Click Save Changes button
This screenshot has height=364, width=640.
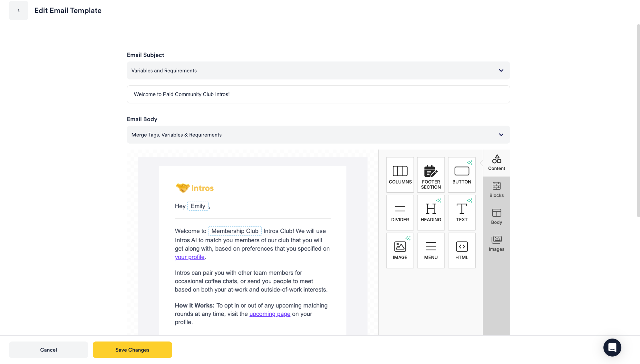(x=132, y=350)
